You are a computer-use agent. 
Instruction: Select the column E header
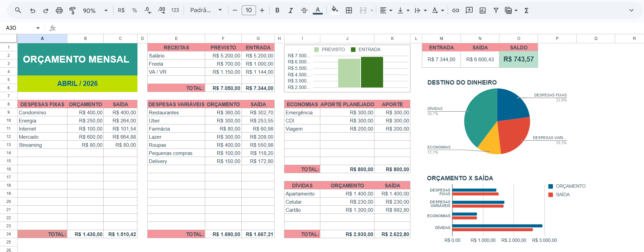(176, 39)
